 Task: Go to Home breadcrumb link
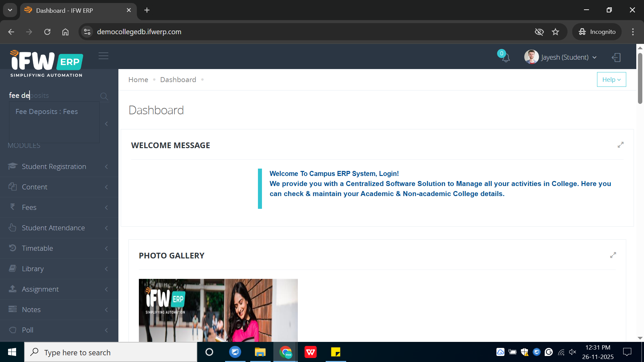(x=138, y=80)
